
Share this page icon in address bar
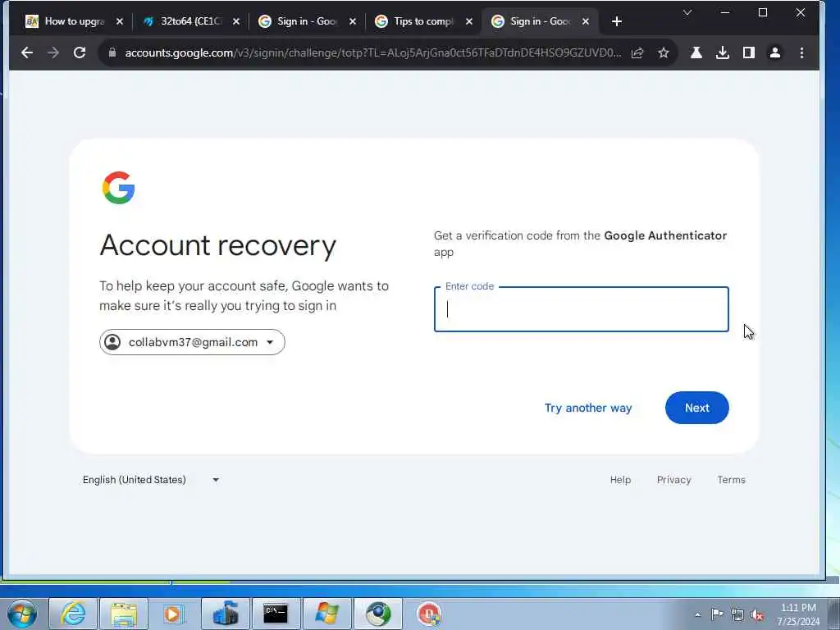637,52
